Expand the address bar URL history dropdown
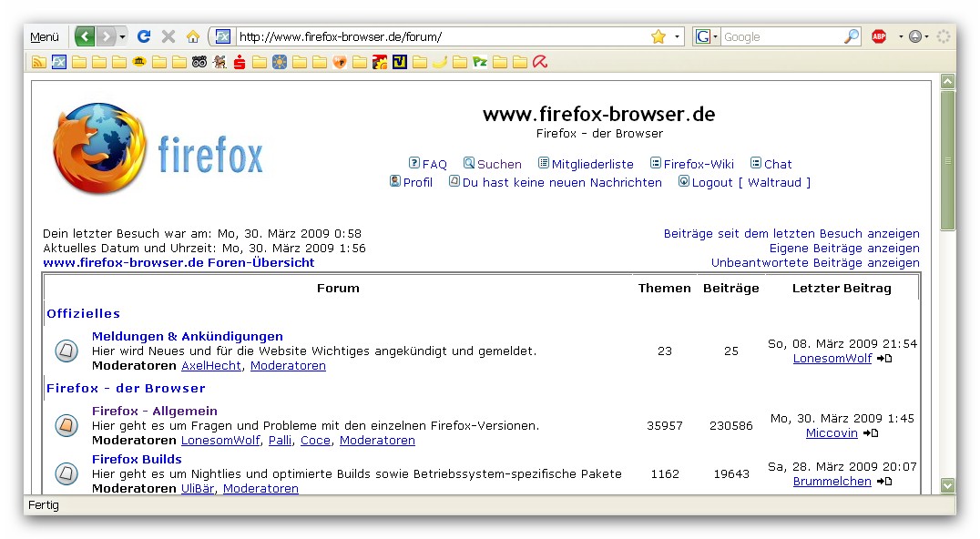The height and width of the screenshot is (539, 980). pyautogui.click(x=677, y=36)
